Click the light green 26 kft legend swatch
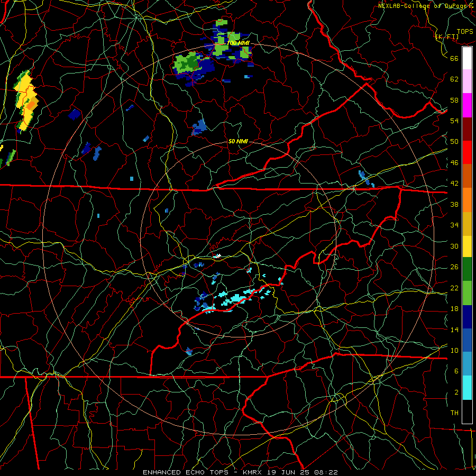Viewport: 476px width, 476px height. (x=467, y=293)
